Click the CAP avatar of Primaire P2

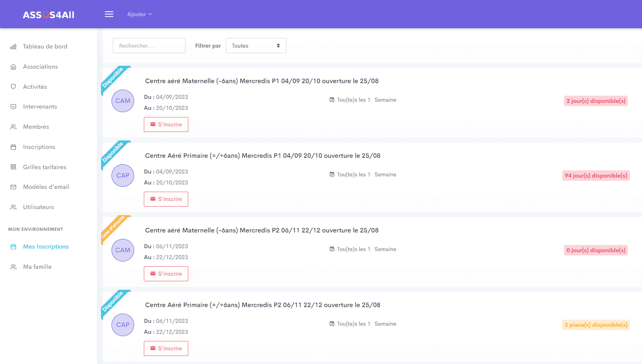123,325
